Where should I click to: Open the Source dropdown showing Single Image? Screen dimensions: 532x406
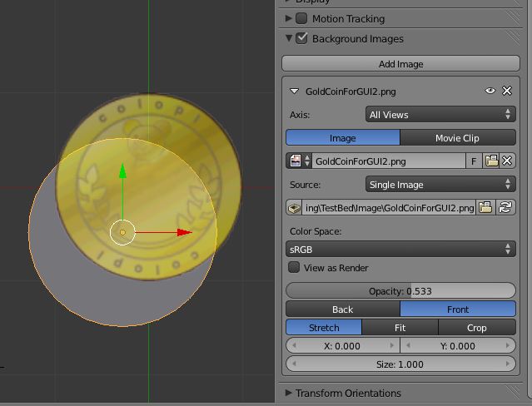[x=440, y=185]
